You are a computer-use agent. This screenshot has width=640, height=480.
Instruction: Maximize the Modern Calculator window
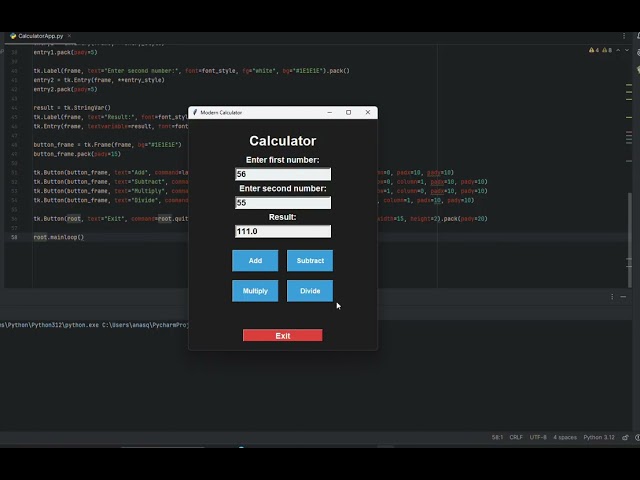pos(349,112)
